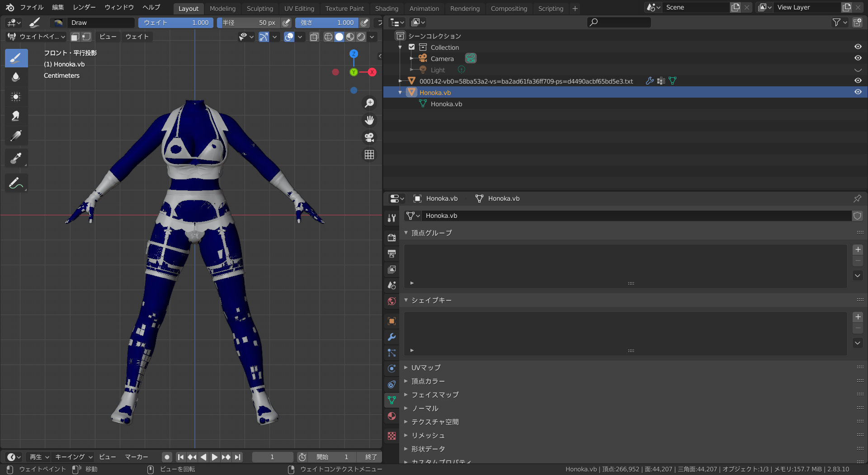Add a new vertex group with plus button
Image resolution: width=868 pixels, height=475 pixels.
click(858, 250)
